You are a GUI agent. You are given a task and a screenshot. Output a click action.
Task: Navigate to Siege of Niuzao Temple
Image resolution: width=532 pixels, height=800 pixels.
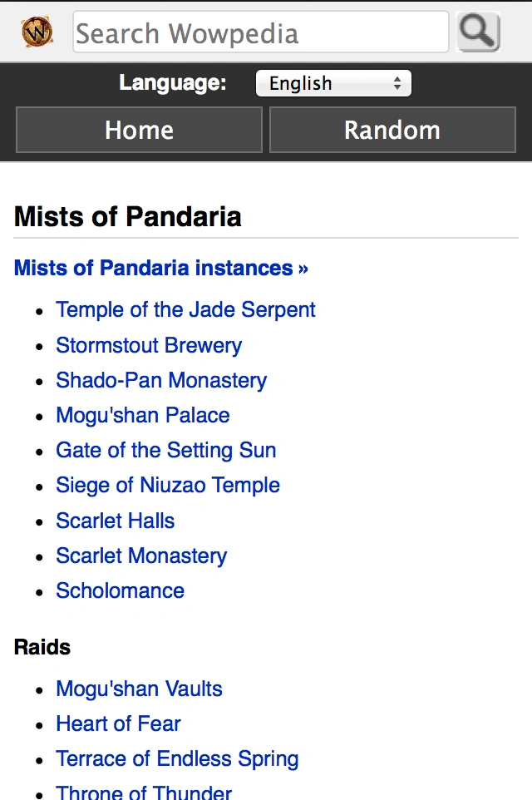click(x=168, y=485)
